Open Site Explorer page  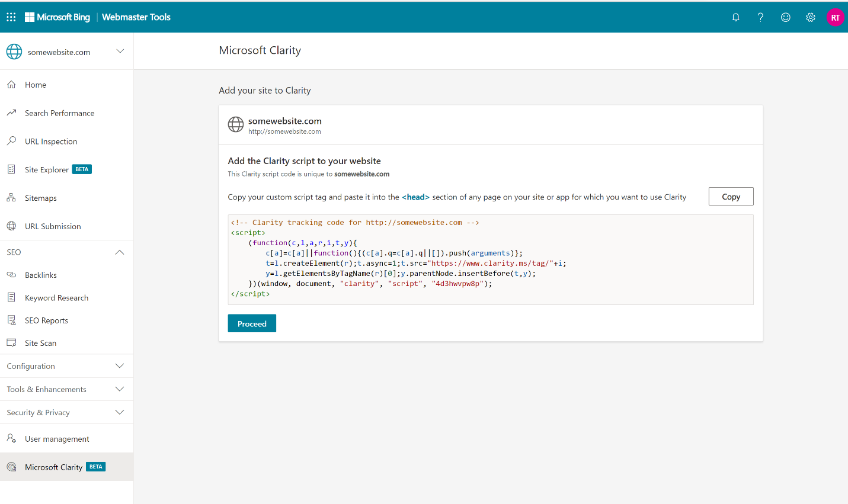[x=66, y=169]
